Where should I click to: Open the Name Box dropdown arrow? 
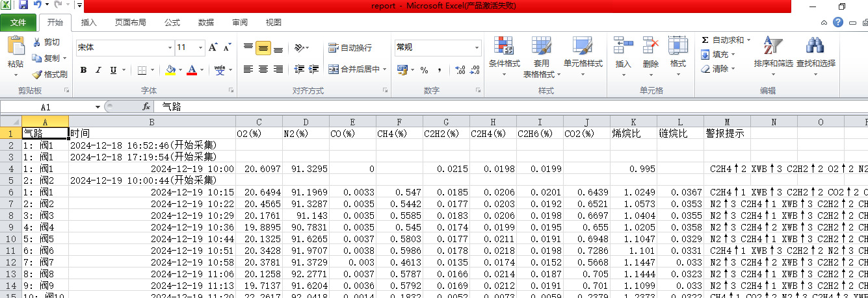[98, 106]
